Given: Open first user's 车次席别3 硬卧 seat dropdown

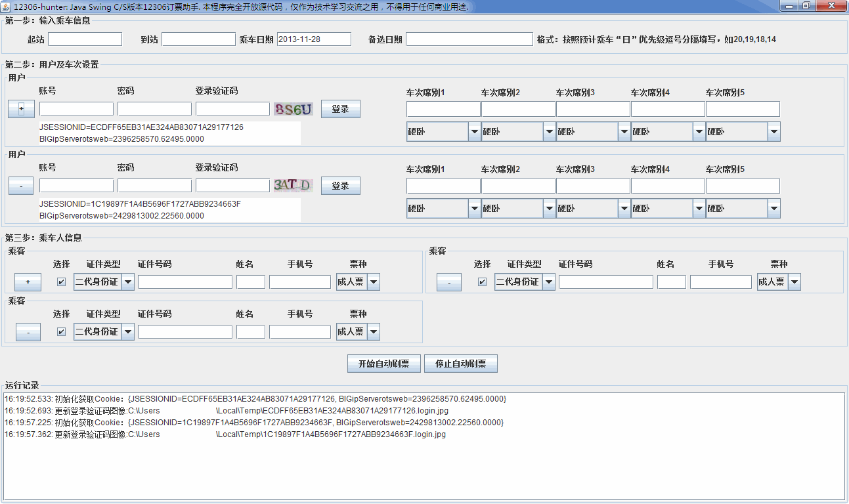Looking at the screenshot, I should pyautogui.click(x=594, y=132).
